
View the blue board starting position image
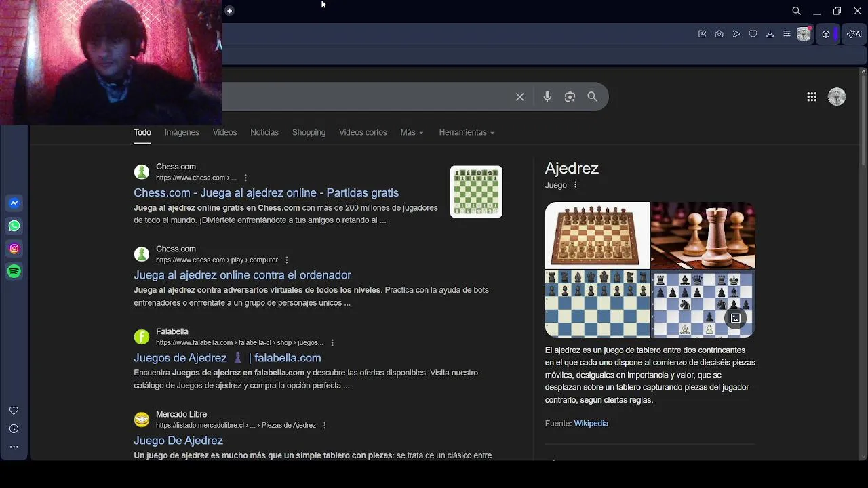(597, 304)
